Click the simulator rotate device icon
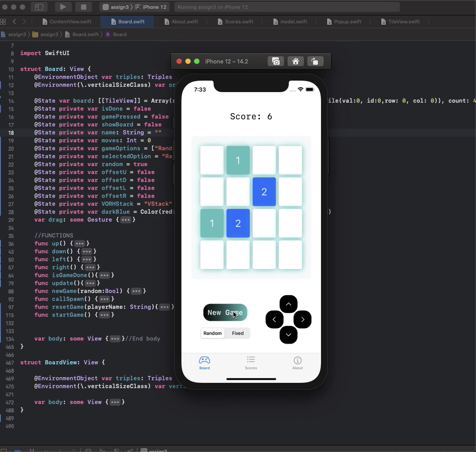Viewport: 476px width, 452px height. pos(315,61)
